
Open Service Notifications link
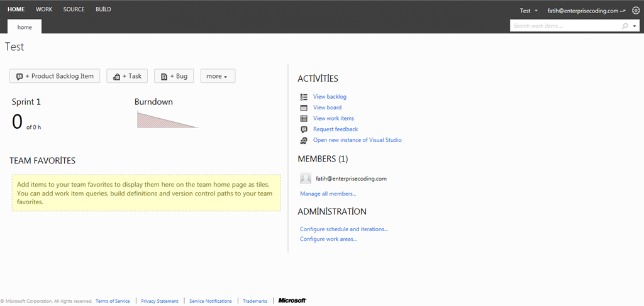point(211,301)
